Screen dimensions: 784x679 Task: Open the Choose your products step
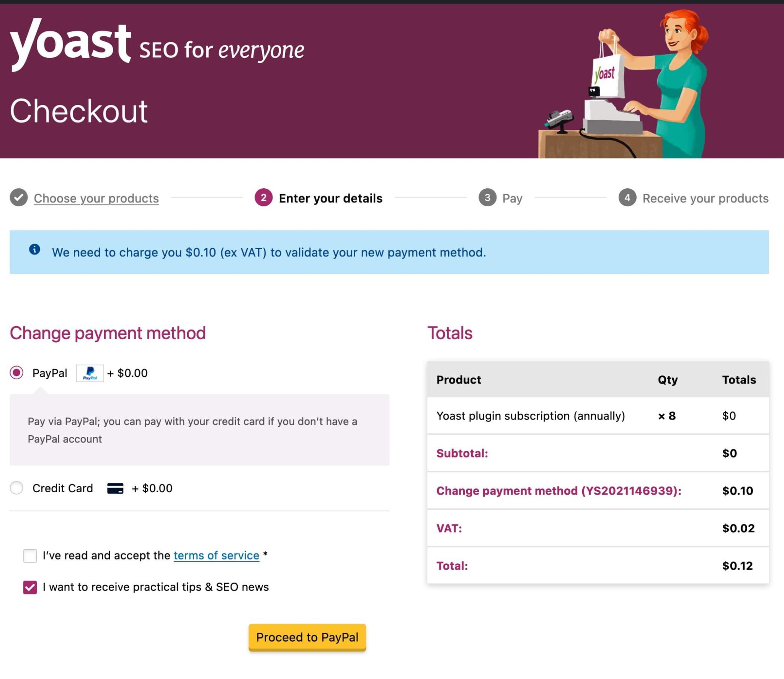click(x=96, y=198)
